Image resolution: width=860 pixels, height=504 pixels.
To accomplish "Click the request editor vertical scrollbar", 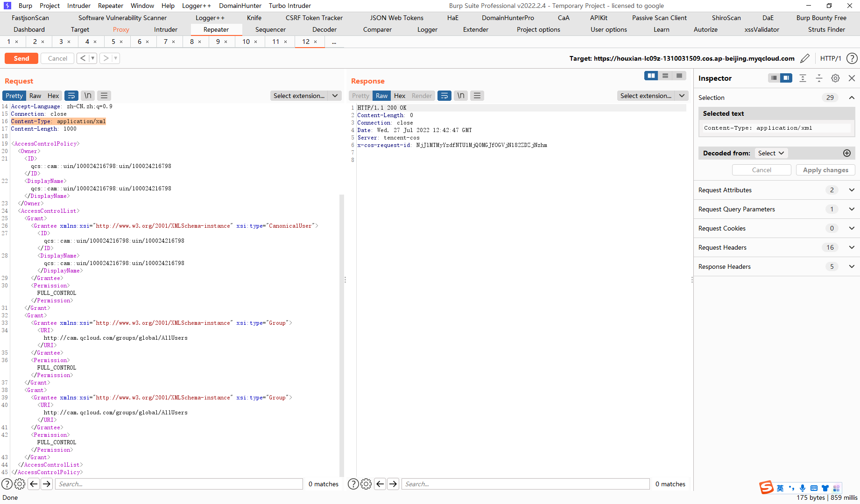I will click(342, 335).
